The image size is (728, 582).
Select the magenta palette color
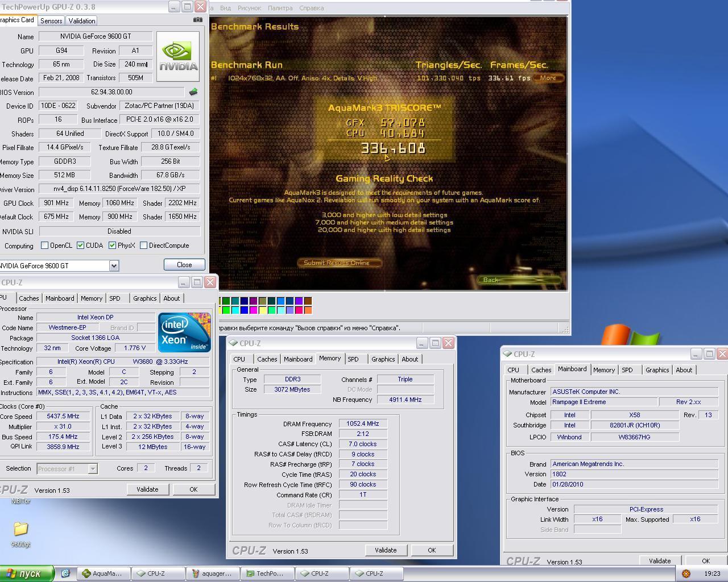point(253,310)
